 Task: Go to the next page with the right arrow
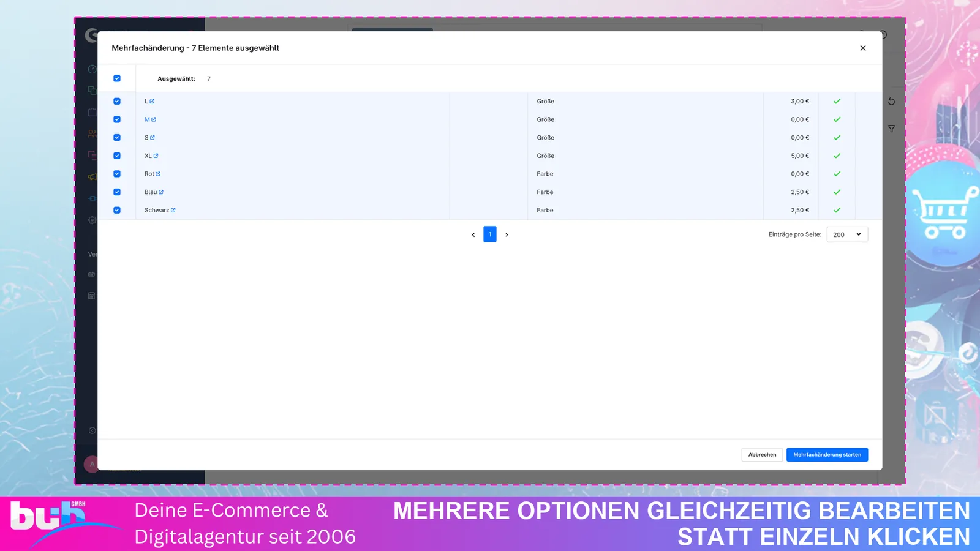(x=507, y=234)
